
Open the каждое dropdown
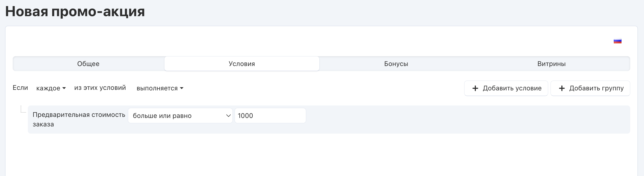(51, 88)
